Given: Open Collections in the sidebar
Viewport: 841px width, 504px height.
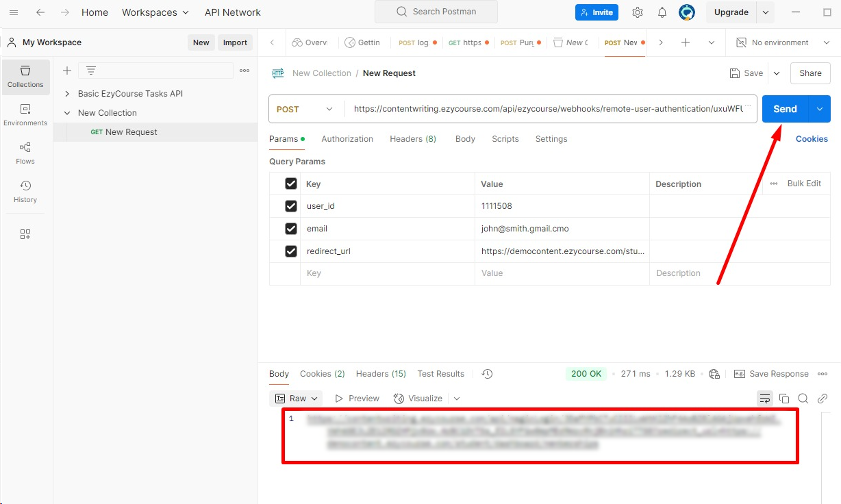Looking at the screenshot, I should [25, 77].
